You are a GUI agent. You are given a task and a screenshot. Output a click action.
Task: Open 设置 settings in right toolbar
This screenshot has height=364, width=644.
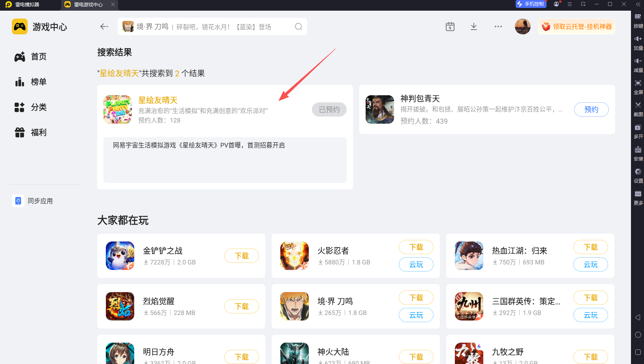pyautogui.click(x=638, y=176)
